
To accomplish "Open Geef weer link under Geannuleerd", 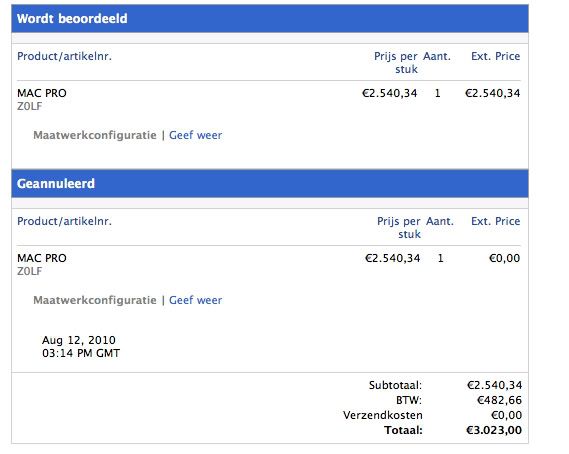I will click(x=195, y=300).
